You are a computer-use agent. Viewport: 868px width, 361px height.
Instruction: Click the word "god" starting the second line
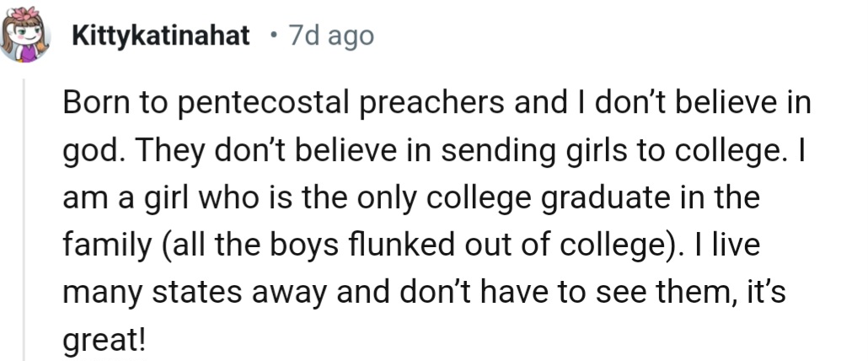[86, 154]
